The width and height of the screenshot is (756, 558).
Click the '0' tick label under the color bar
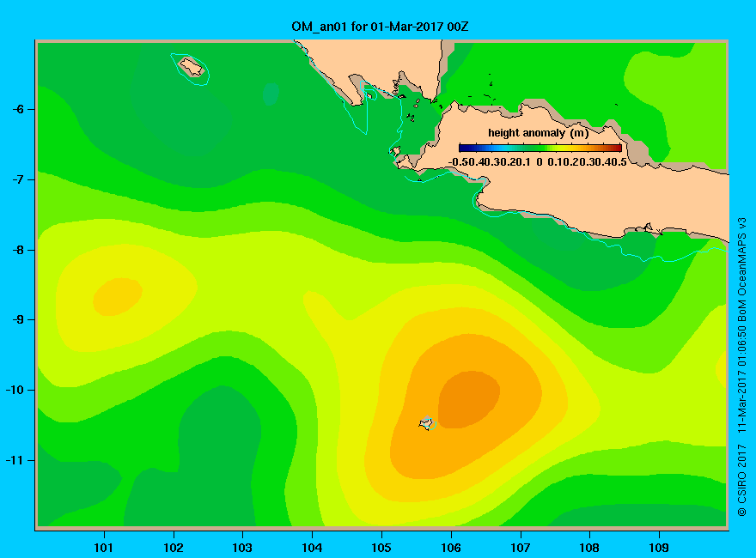pos(540,162)
